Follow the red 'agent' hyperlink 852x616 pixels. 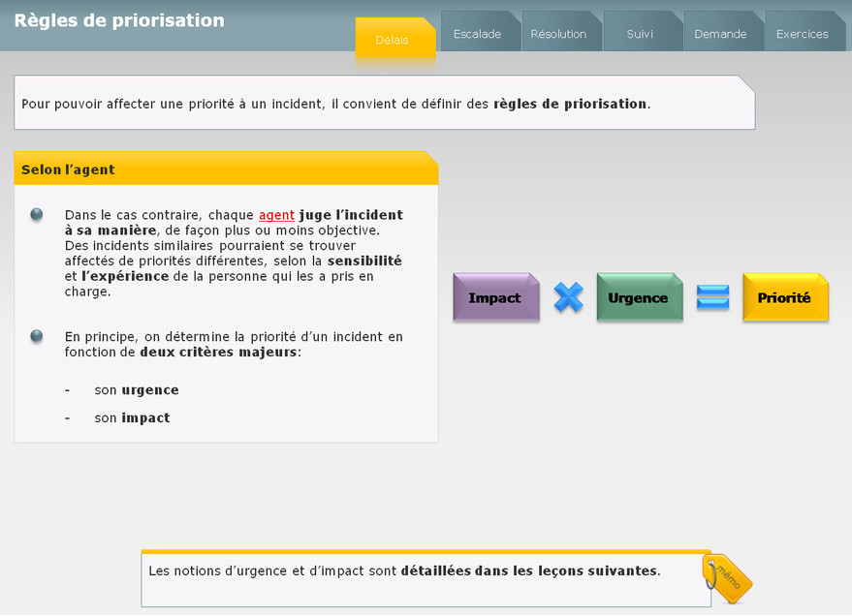point(276,215)
